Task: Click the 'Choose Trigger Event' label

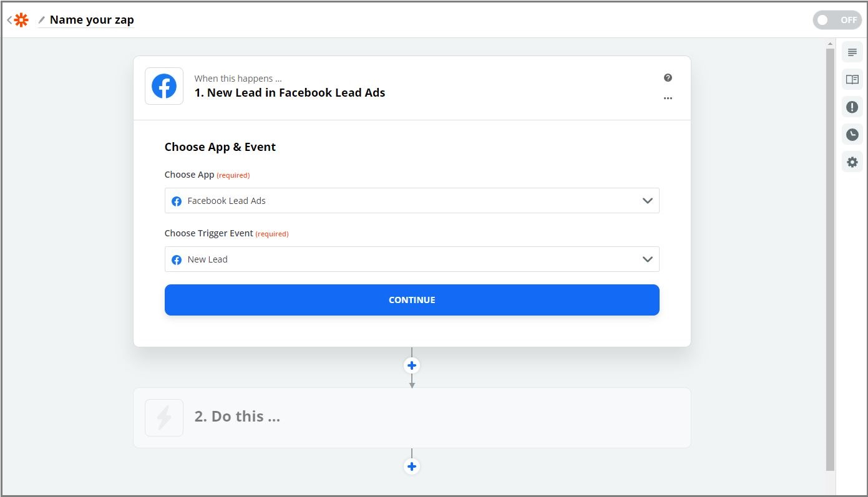Action: coord(209,233)
